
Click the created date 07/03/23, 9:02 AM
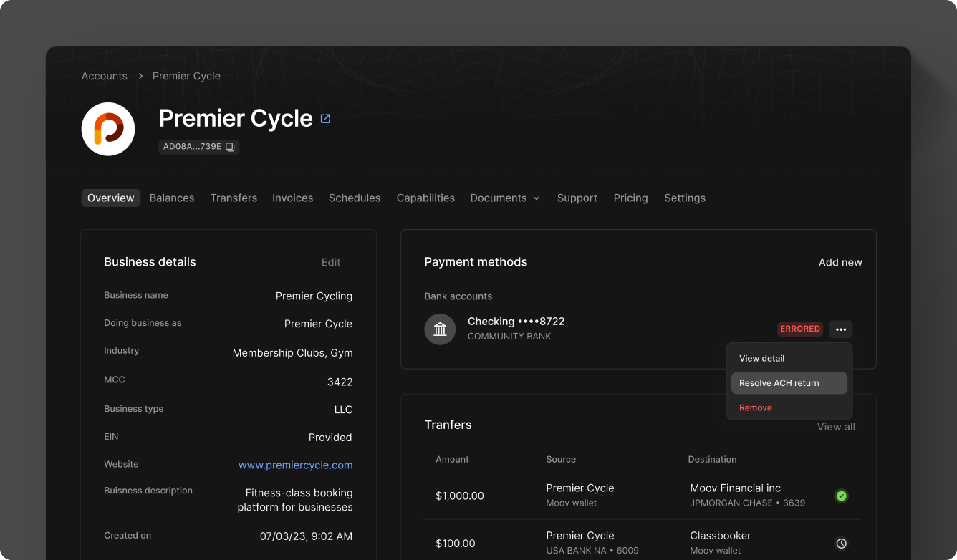pos(306,536)
